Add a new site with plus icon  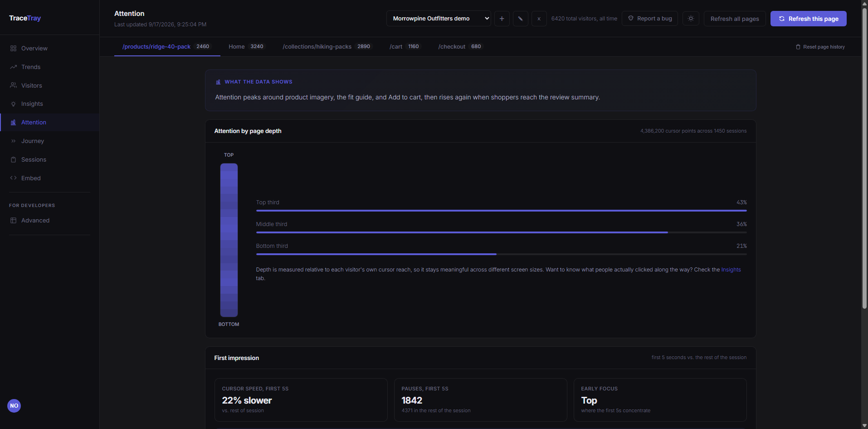pos(502,19)
